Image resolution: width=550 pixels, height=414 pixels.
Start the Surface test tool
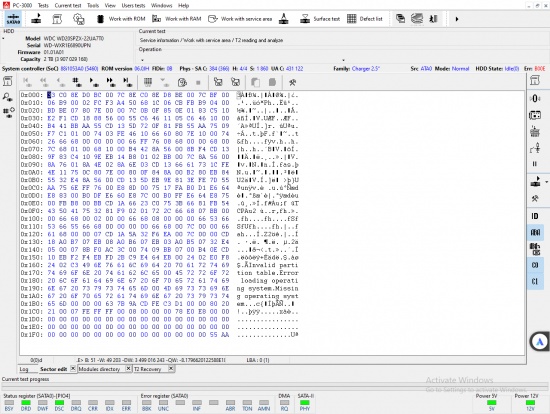point(320,19)
